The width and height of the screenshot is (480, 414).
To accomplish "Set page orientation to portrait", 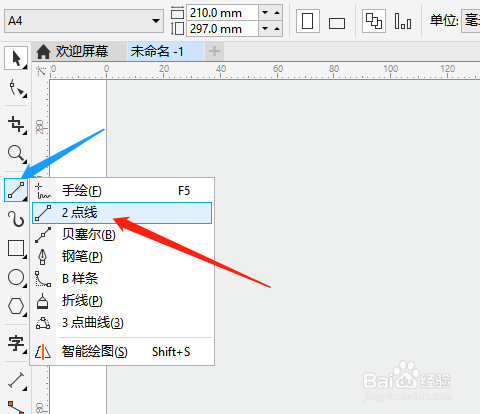I will tap(307, 21).
